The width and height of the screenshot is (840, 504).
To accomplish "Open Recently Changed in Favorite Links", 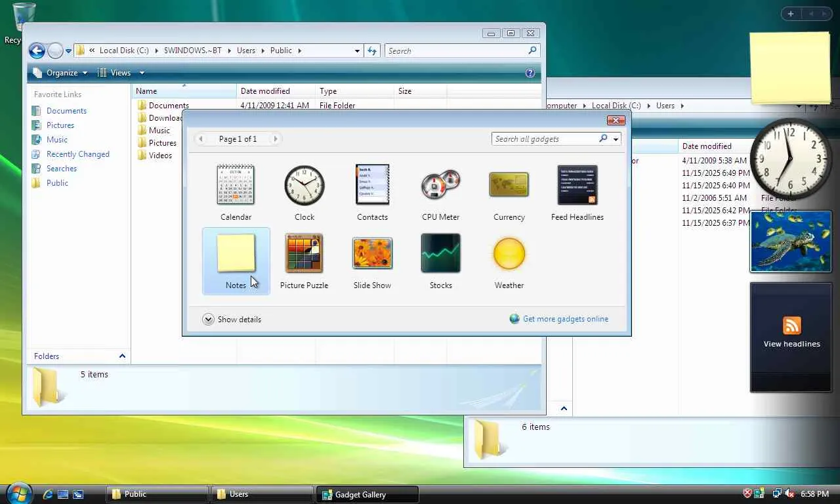I will pos(70,154).
